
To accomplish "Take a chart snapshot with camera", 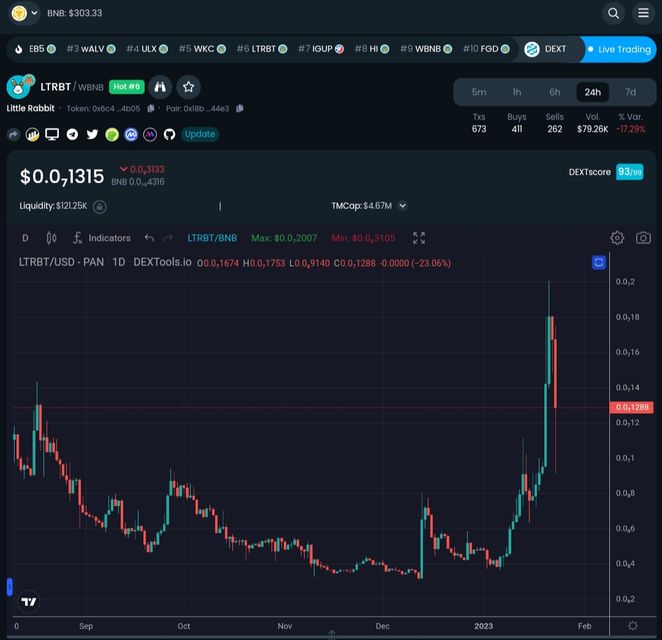I will tap(643, 238).
